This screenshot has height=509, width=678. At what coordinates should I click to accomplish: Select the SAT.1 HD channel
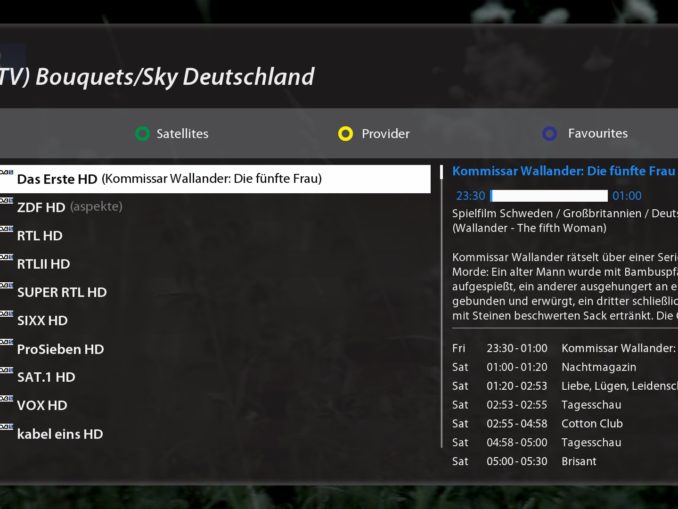pos(46,377)
